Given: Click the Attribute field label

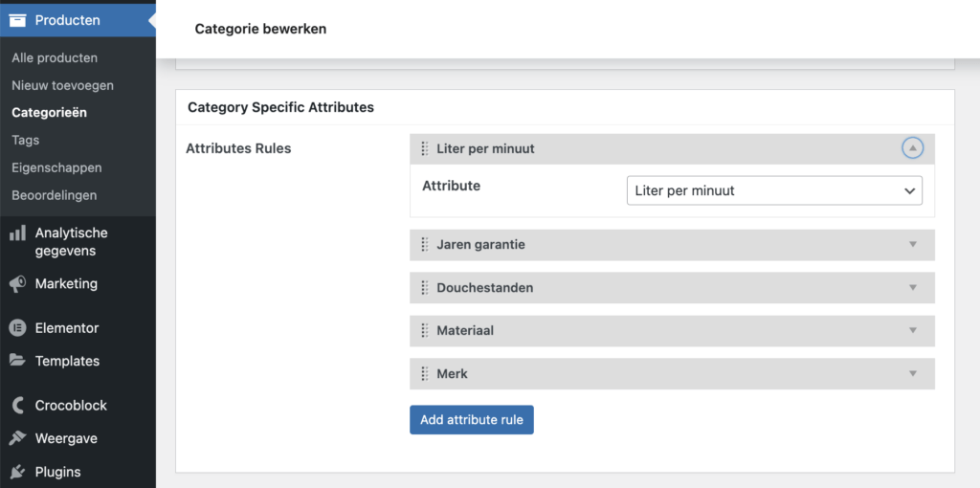Looking at the screenshot, I should pyautogui.click(x=452, y=186).
